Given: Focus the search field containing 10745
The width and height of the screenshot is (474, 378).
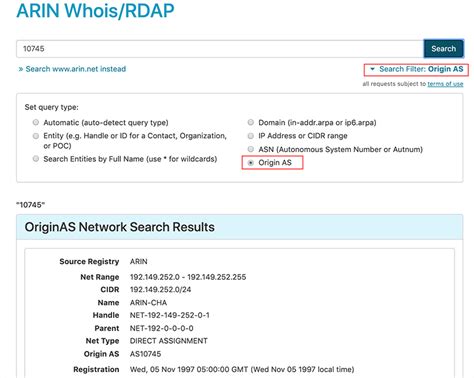Looking at the screenshot, I should click(220, 49).
